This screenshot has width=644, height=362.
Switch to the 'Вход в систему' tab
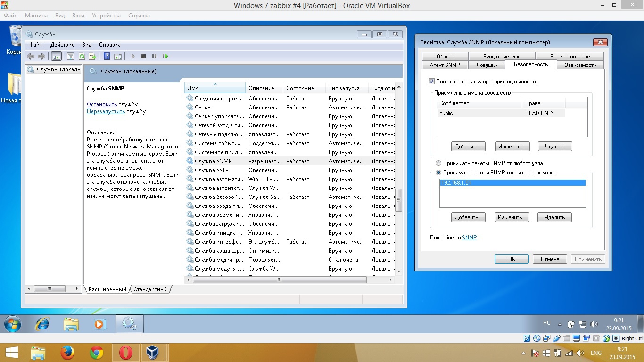coord(502,57)
